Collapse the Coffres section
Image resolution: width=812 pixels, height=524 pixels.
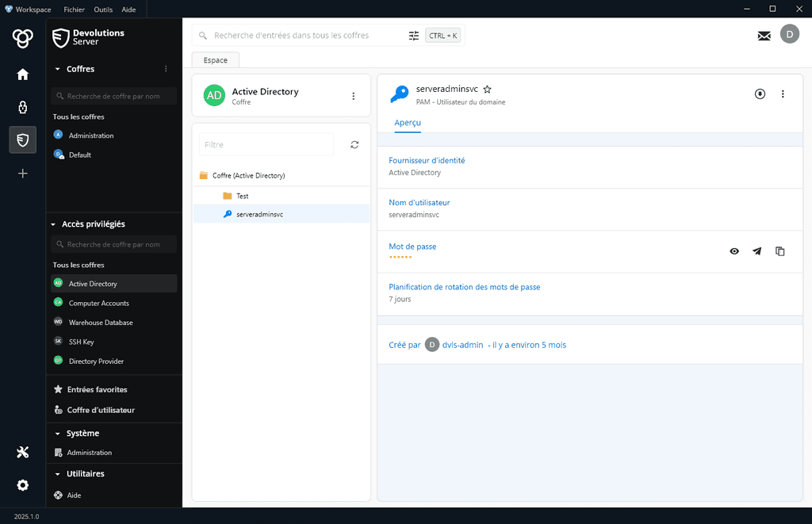coord(58,69)
